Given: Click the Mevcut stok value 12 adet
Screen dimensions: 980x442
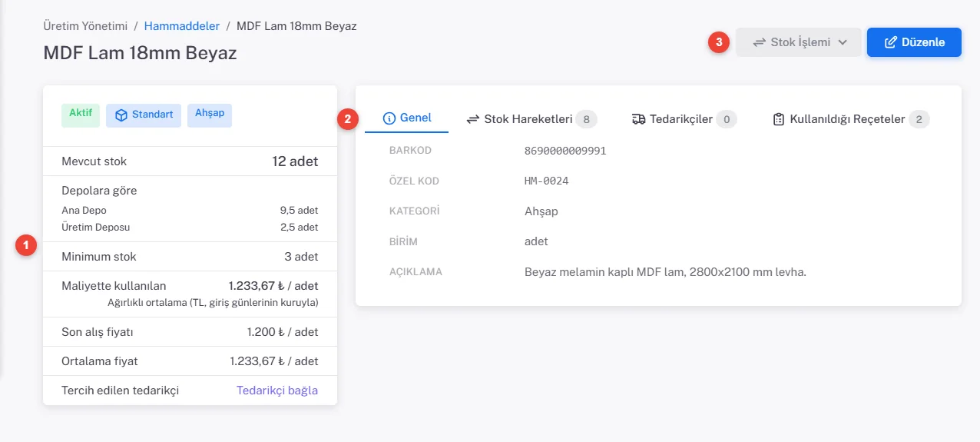Looking at the screenshot, I should (x=295, y=161).
